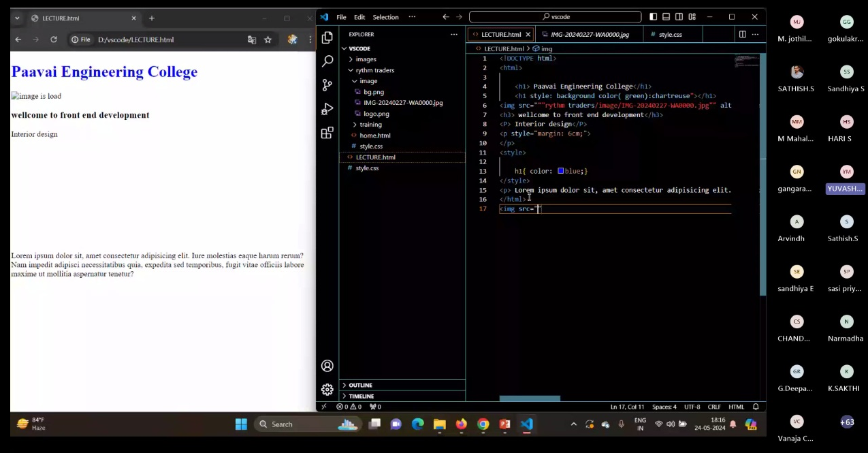Open the Manage gear settings icon
The image size is (868, 453).
point(327,390)
